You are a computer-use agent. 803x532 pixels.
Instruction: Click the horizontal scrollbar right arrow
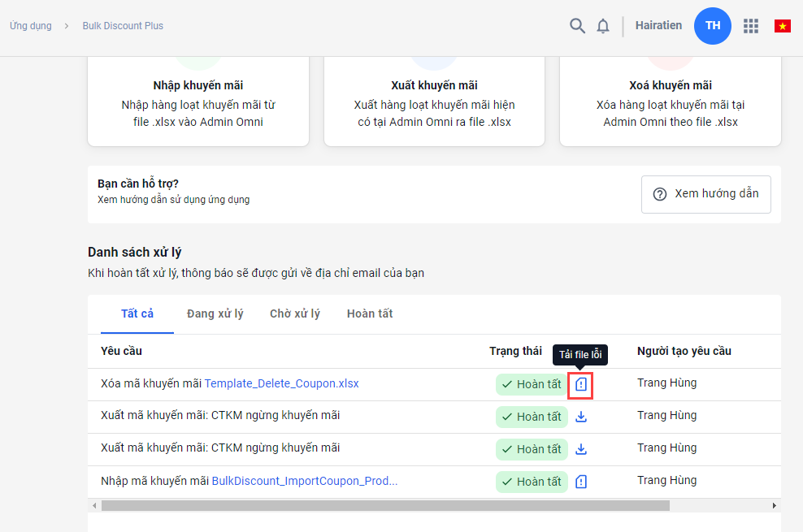pyautogui.click(x=774, y=505)
